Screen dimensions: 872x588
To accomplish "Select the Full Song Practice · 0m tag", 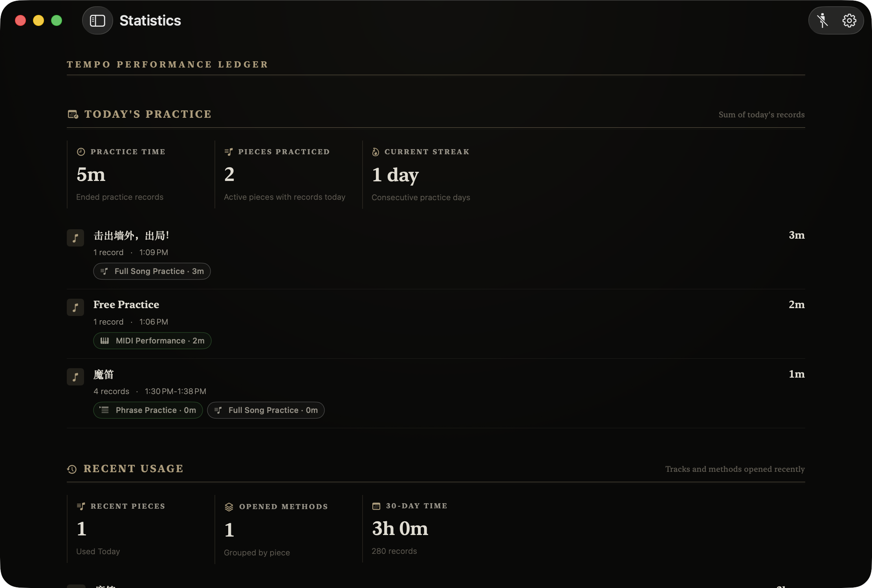I will [x=266, y=410].
